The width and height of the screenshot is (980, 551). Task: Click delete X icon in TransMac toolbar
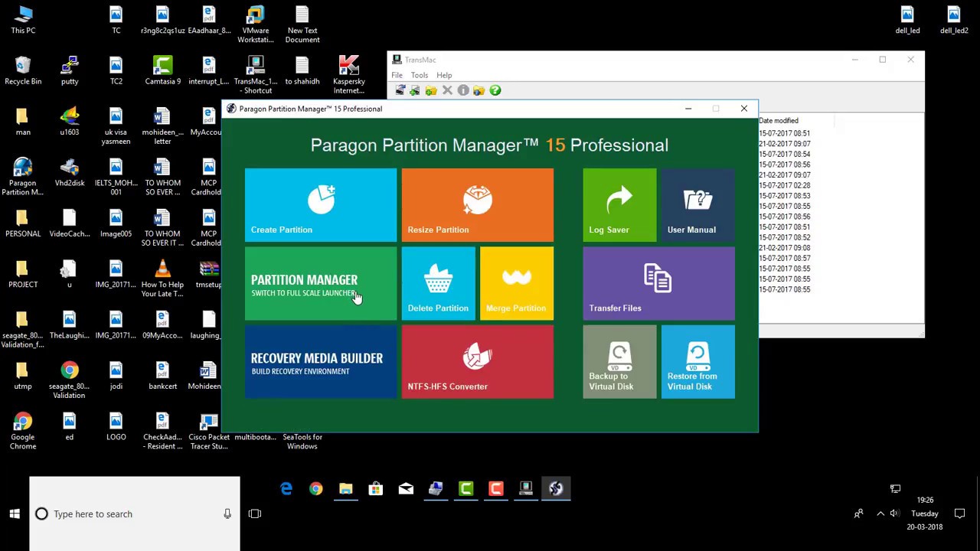(x=447, y=90)
